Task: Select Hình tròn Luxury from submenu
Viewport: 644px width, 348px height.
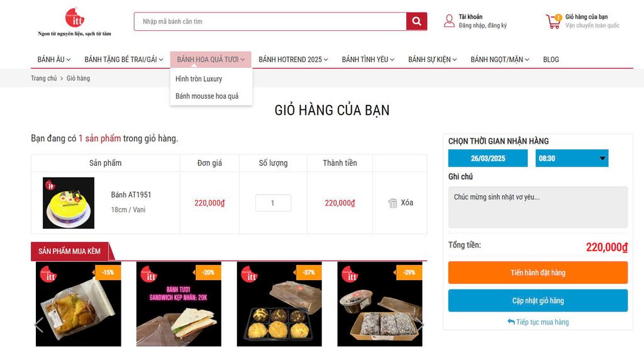Action: point(199,79)
